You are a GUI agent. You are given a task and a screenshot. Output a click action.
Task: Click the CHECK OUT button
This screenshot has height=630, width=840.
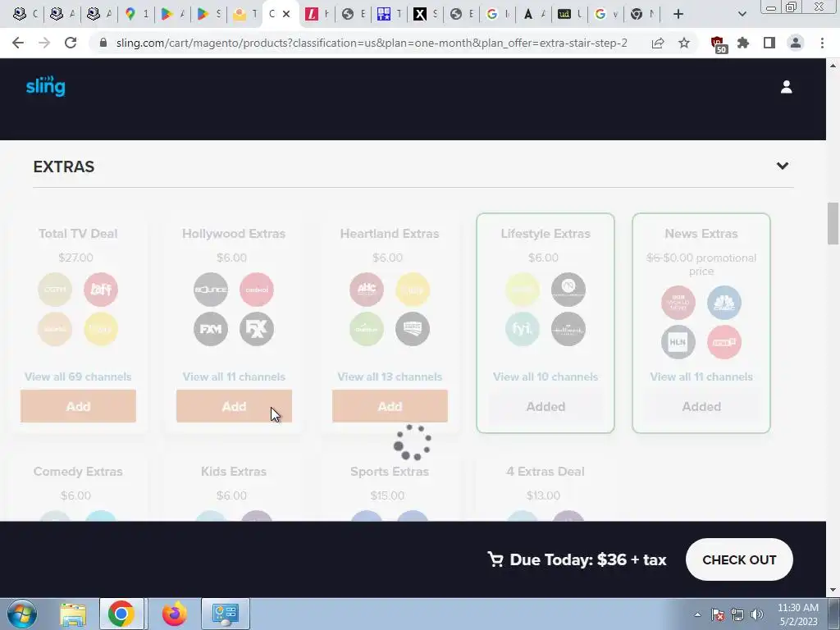tap(739, 559)
